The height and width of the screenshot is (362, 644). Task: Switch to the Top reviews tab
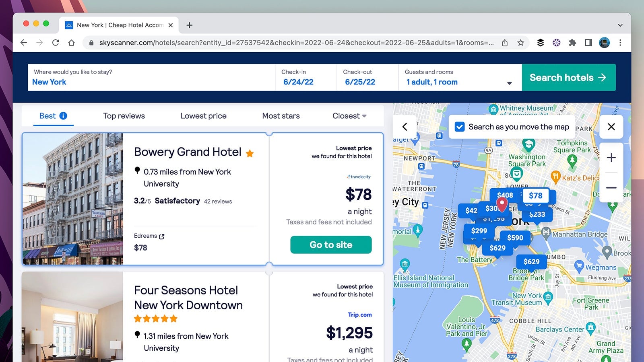[124, 116]
